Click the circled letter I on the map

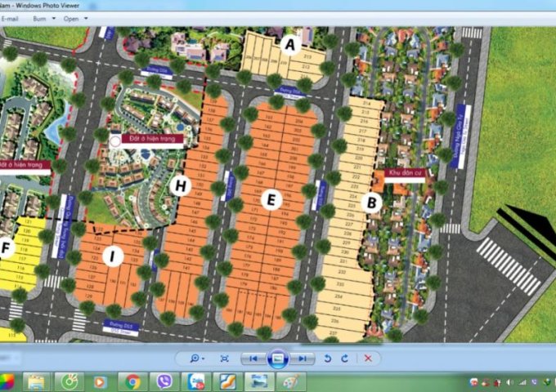click(113, 256)
